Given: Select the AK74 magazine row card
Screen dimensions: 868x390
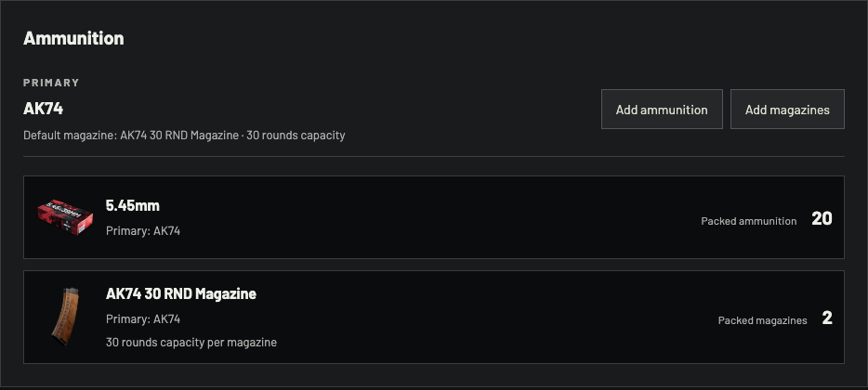Looking at the screenshot, I should tap(433, 317).
